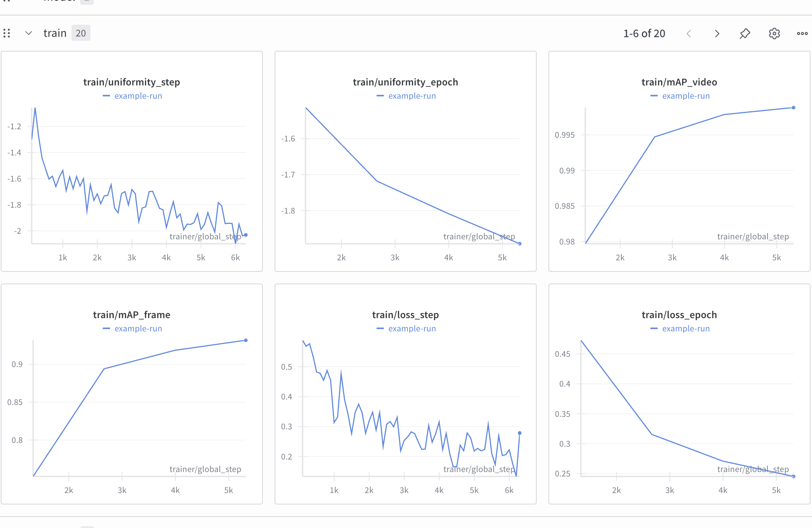
Task: Toggle example-run legend in train/mAP_video
Action: coord(686,96)
